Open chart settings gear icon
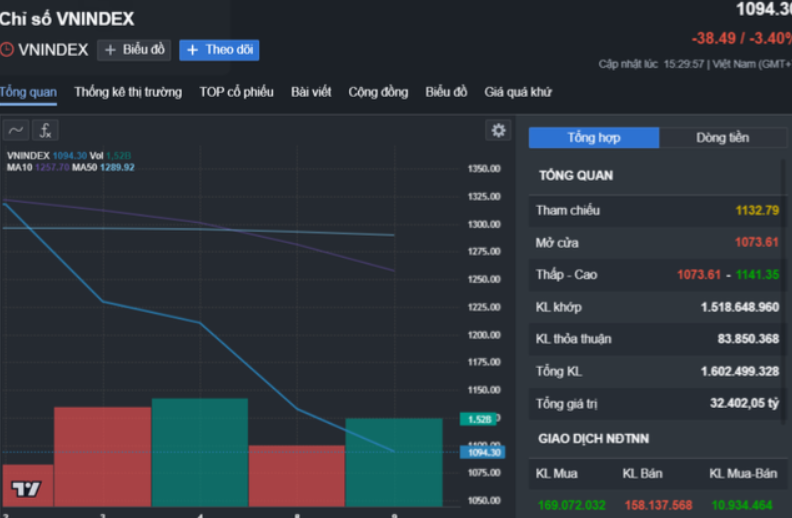792x518 pixels. point(498,130)
